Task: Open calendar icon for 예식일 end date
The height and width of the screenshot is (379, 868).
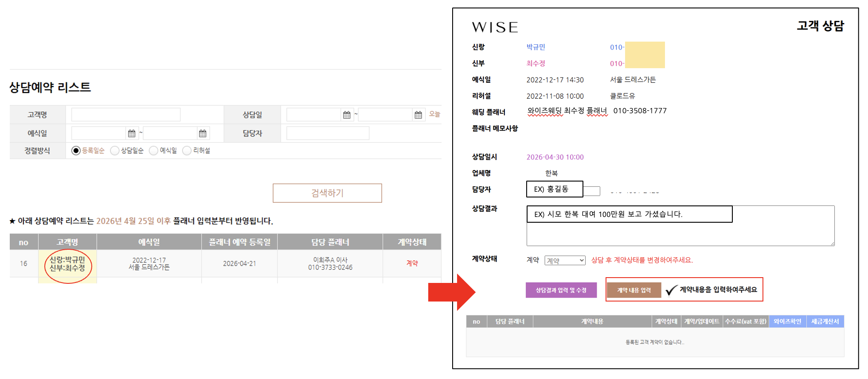Action: [x=203, y=133]
